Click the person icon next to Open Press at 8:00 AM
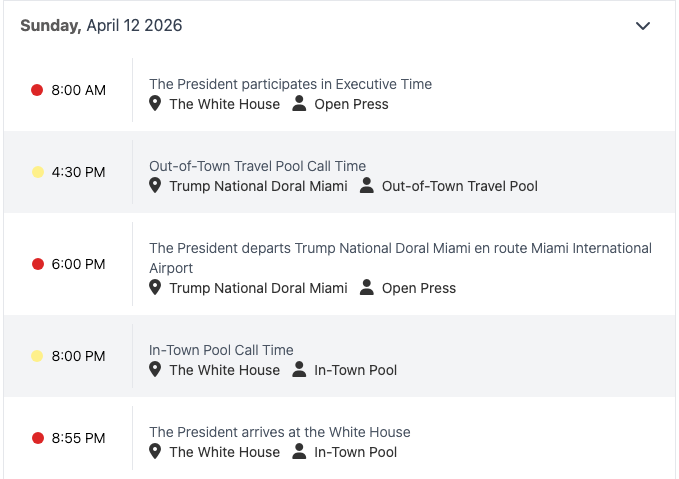 tap(299, 104)
